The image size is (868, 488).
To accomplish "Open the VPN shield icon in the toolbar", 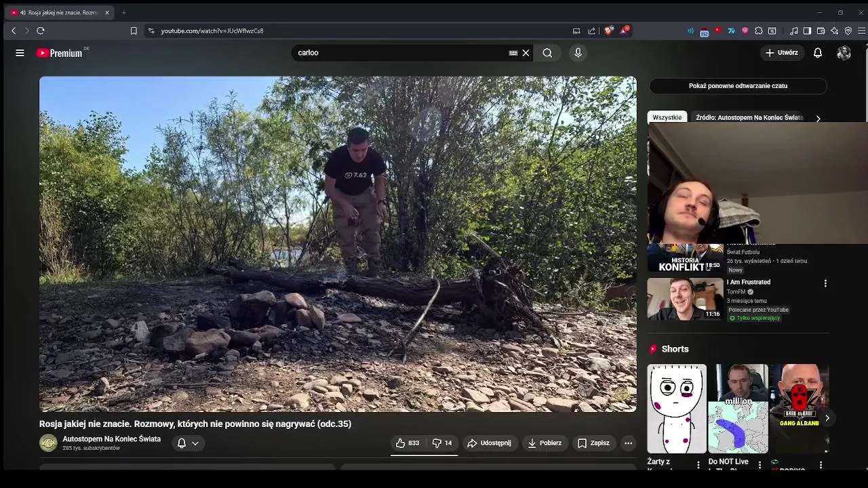I will pos(848,30).
